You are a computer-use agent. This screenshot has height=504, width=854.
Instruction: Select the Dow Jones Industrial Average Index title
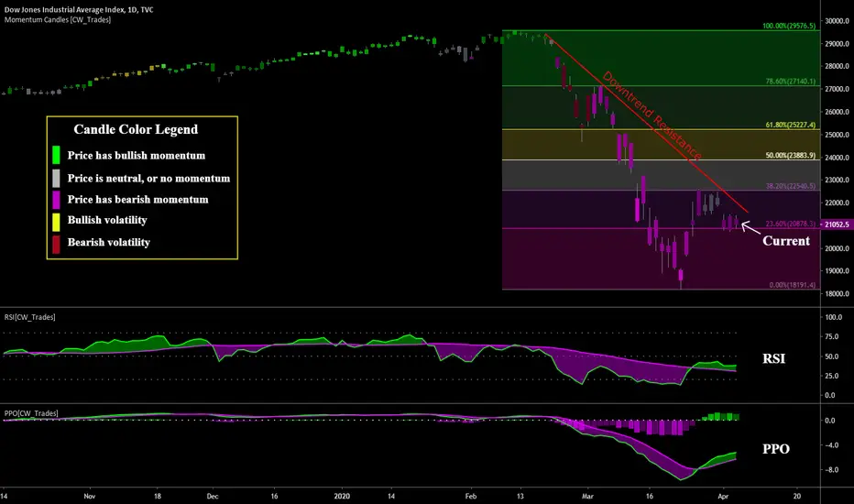(x=79, y=10)
